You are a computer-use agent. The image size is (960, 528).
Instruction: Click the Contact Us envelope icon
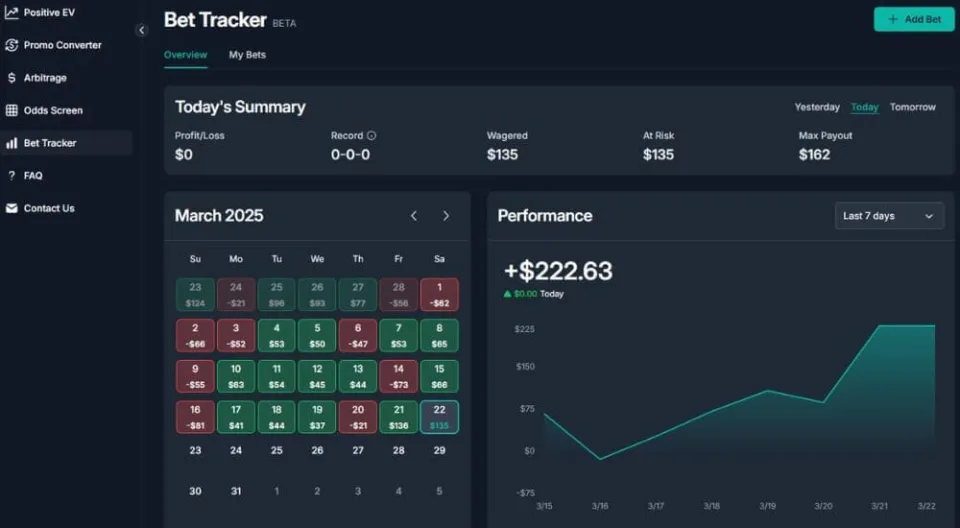[x=12, y=208]
